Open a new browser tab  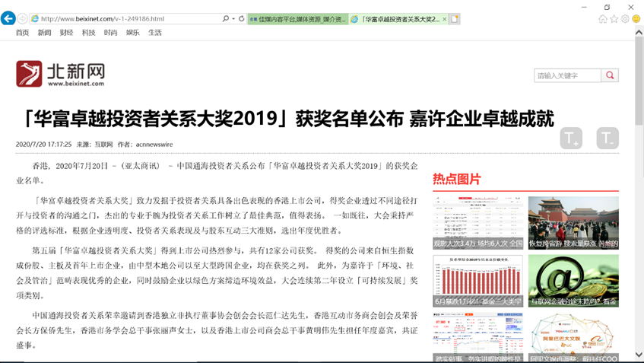click(x=455, y=19)
